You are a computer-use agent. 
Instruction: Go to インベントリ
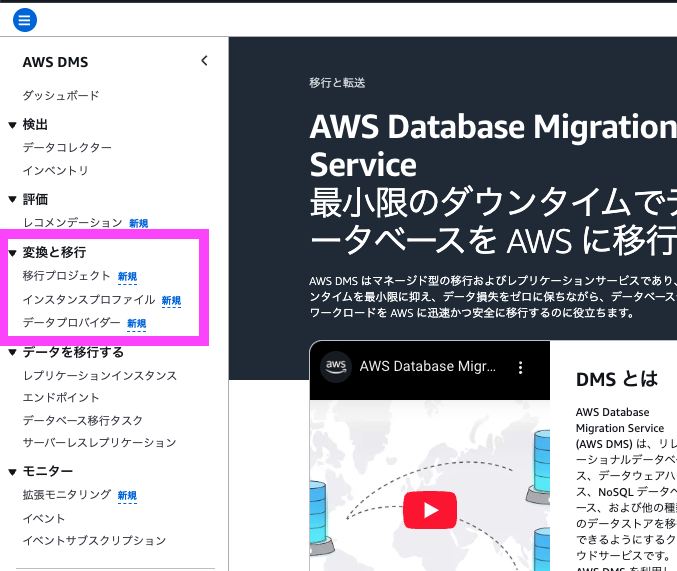coord(55,171)
